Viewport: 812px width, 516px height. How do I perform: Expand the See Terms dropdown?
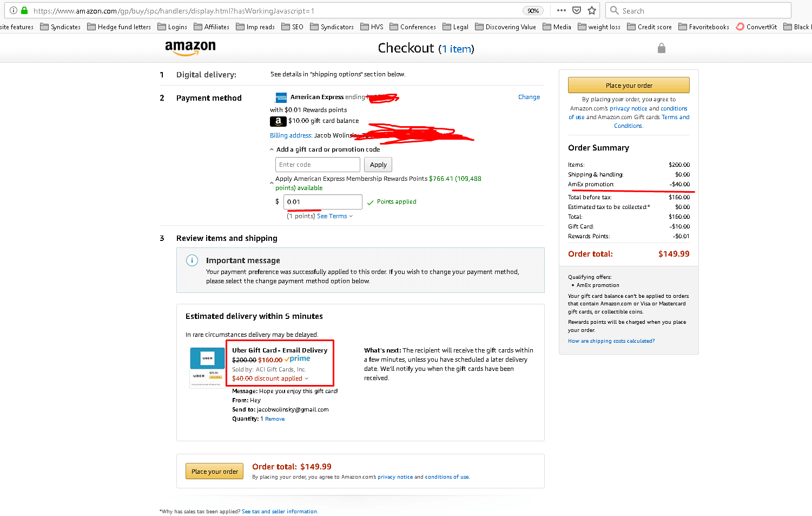point(335,216)
